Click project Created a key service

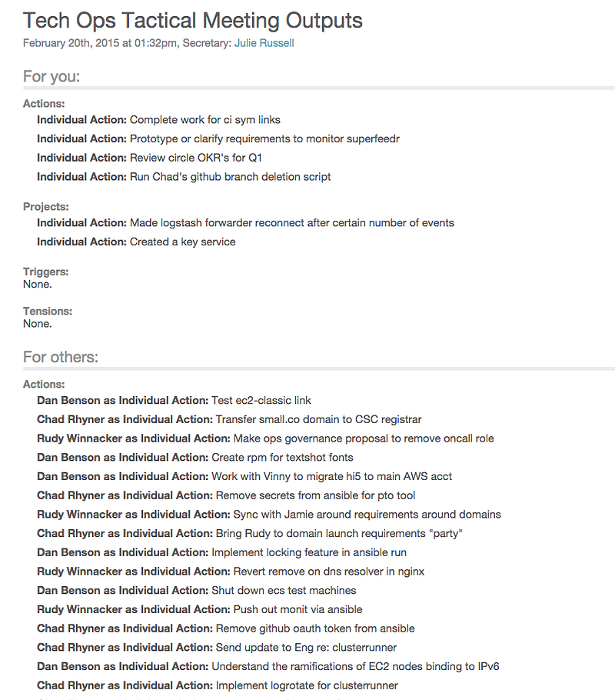pos(136,242)
